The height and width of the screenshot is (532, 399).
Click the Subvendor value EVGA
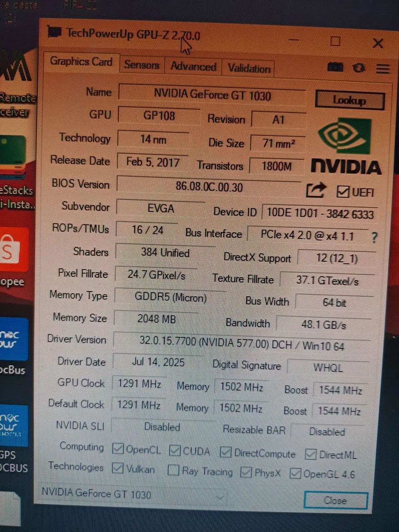(160, 208)
